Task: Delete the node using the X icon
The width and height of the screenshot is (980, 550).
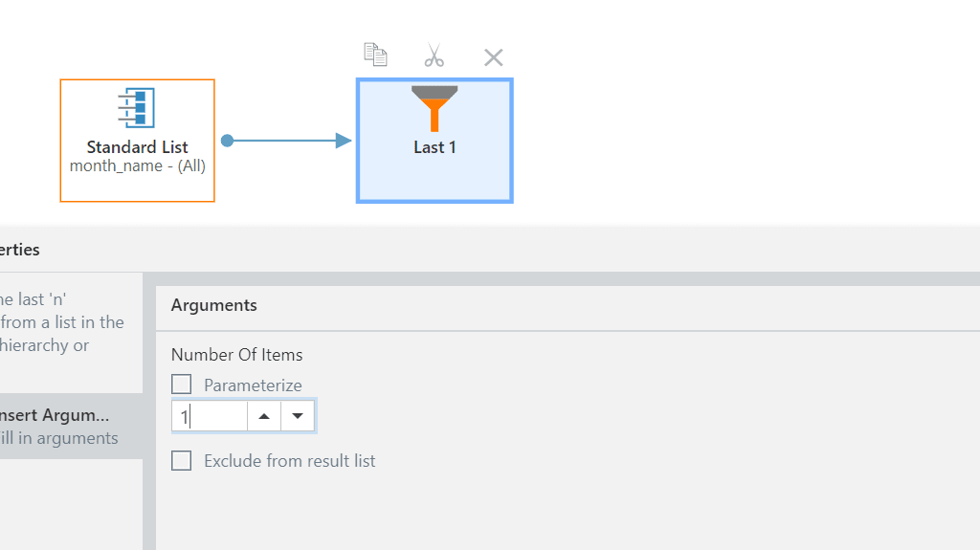Action: 493,57
